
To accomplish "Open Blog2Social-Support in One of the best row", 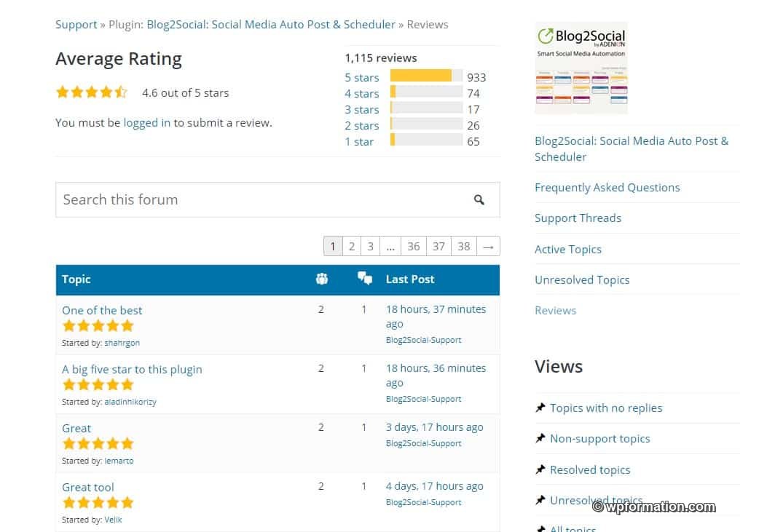I will click(x=424, y=340).
